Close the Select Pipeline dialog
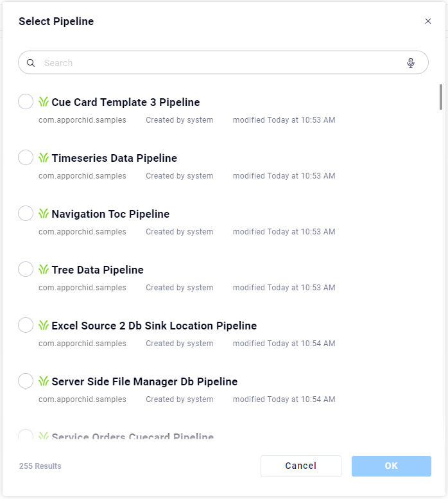Viewport: 448px width, 499px height. pyautogui.click(x=428, y=21)
